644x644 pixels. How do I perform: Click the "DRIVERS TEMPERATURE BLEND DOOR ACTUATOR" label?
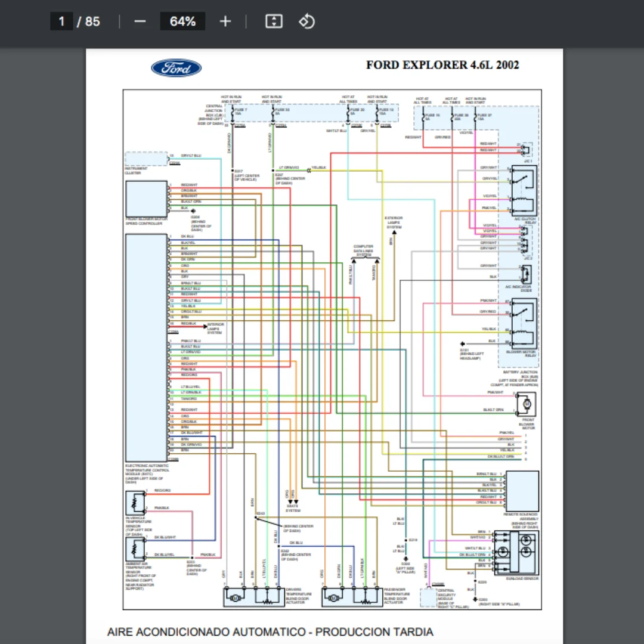pyautogui.click(x=299, y=596)
